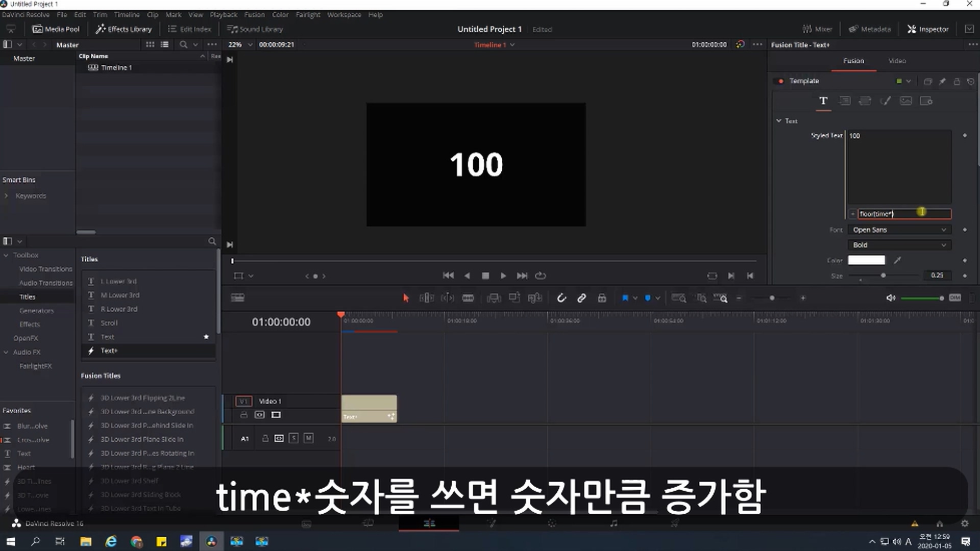The image size is (980, 551).
Task: Select the selection mode arrow tool
Action: pyautogui.click(x=406, y=298)
